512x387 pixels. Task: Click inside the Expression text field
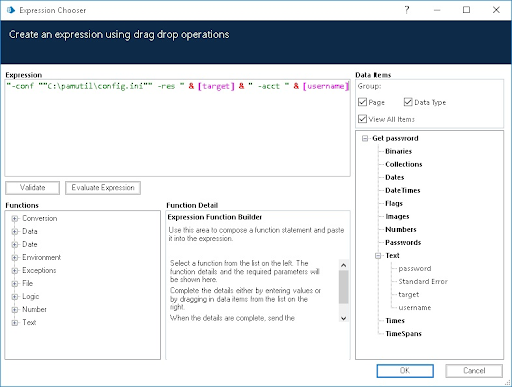[177, 128]
